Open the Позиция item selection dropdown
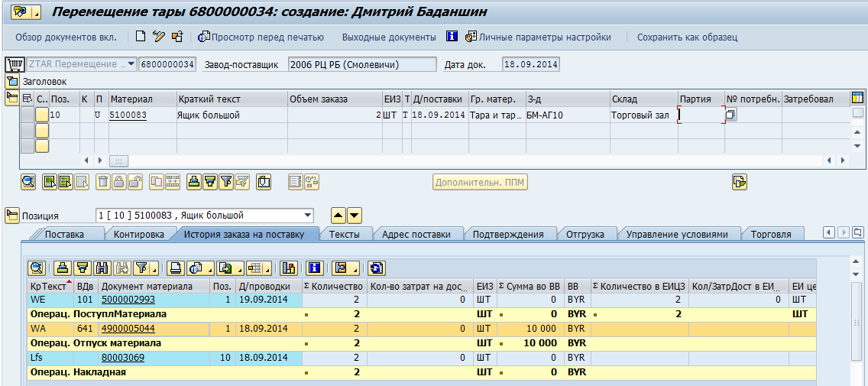 coord(307,216)
